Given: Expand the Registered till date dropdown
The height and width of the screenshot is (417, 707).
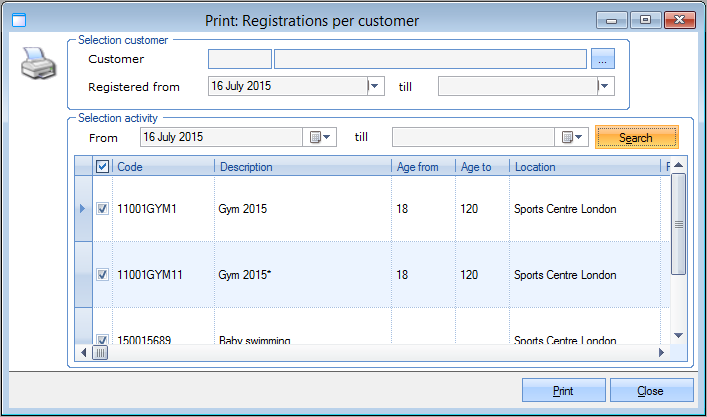Looking at the screenshot, I should [605, 87].
